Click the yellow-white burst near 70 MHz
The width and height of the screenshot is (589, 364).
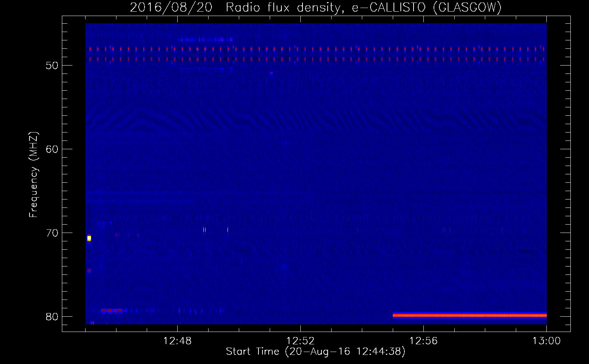click(x=89, y=238)
